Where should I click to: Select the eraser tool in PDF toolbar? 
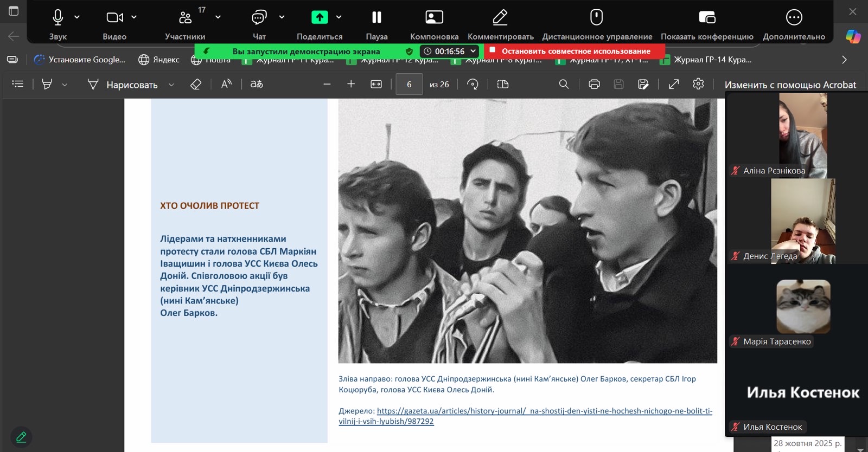[196, 84]
